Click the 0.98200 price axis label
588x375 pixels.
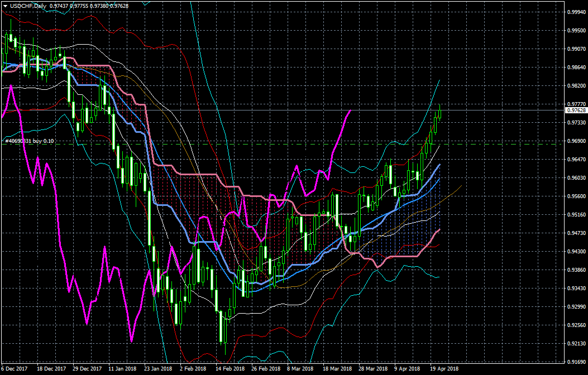click(x=575, y=86)
